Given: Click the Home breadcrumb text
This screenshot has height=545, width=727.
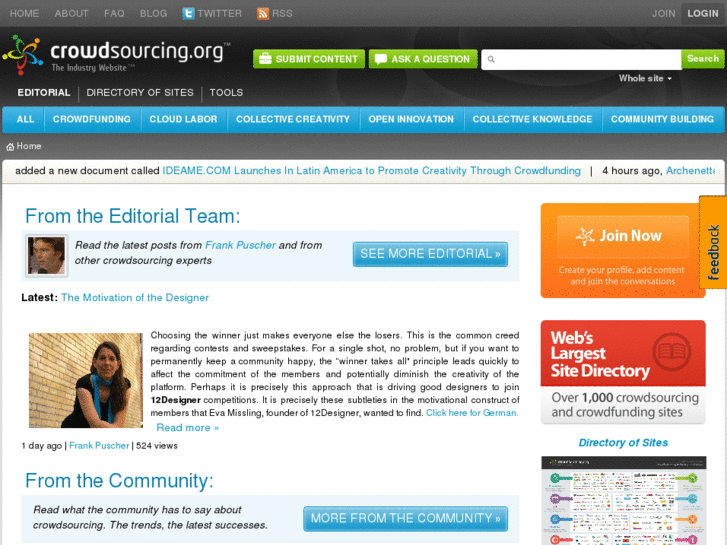Looking at the screenshot, I should (x=29, y=146).
